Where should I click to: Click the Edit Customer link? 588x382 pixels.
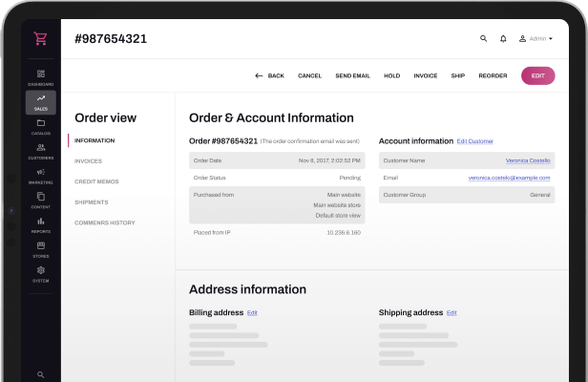474,141
